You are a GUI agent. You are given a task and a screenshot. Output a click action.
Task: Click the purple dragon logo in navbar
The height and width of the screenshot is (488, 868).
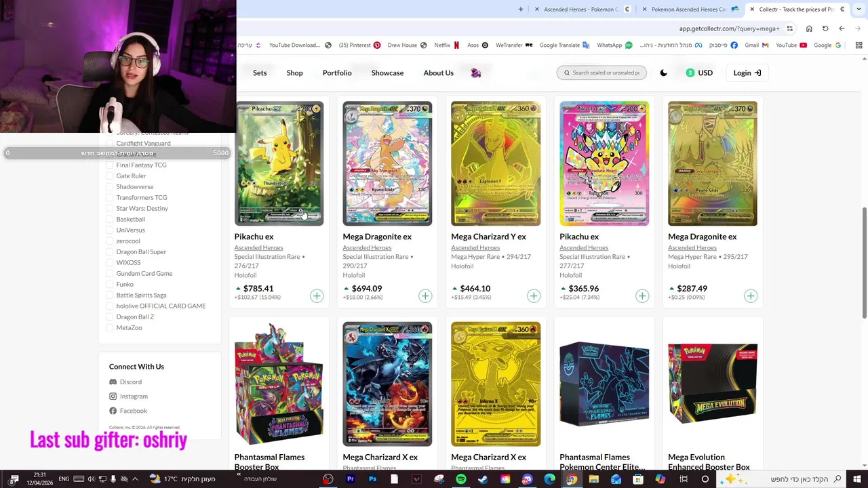click(x=475, y=73)
